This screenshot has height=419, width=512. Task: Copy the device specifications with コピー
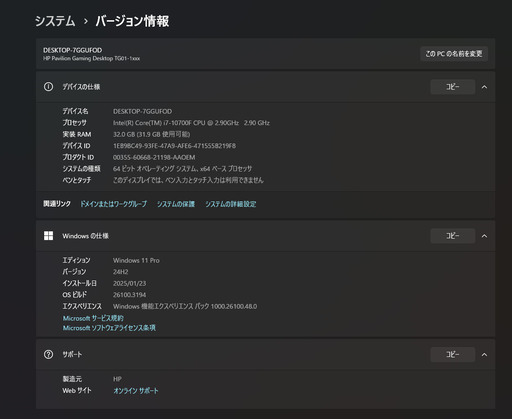(453, 87)
